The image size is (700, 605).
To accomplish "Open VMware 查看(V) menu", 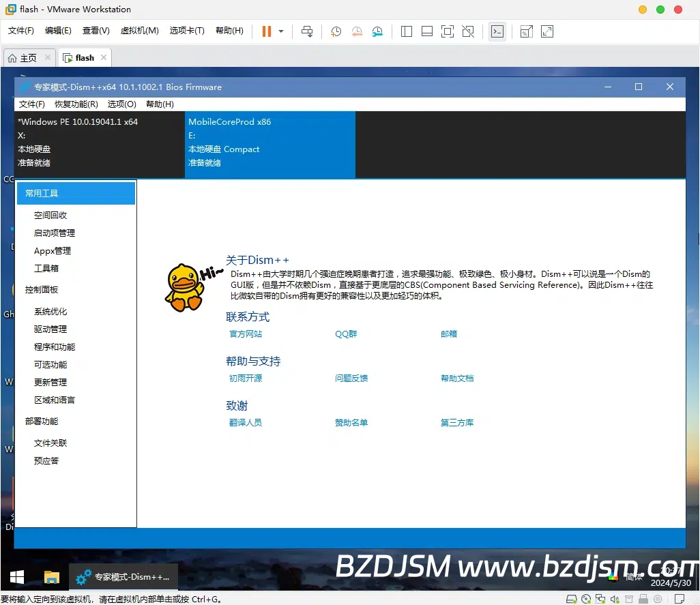I will 96,30.
